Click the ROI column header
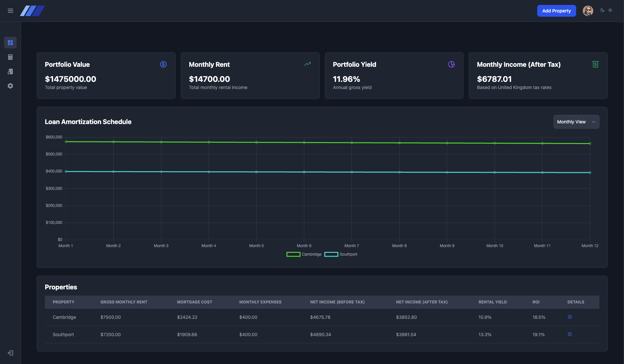 (x=536, y=302)
